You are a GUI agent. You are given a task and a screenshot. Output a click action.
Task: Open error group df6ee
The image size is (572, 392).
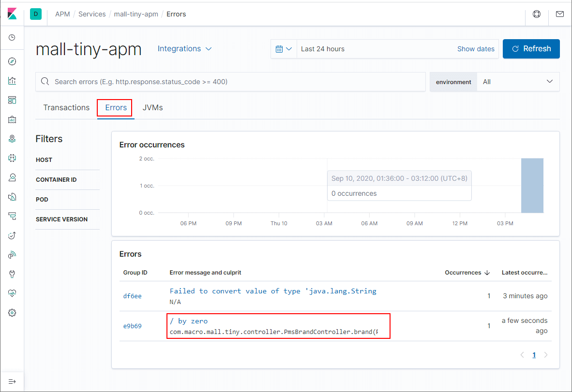click(x=132, y=296)
